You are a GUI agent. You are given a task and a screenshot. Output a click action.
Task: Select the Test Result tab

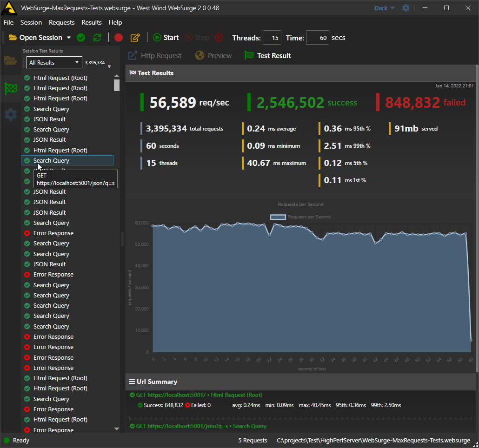(x=268, y=56)
